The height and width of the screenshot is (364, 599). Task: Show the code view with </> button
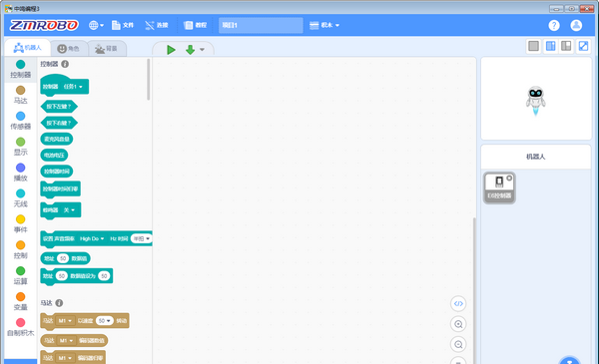tap(458, 304)
